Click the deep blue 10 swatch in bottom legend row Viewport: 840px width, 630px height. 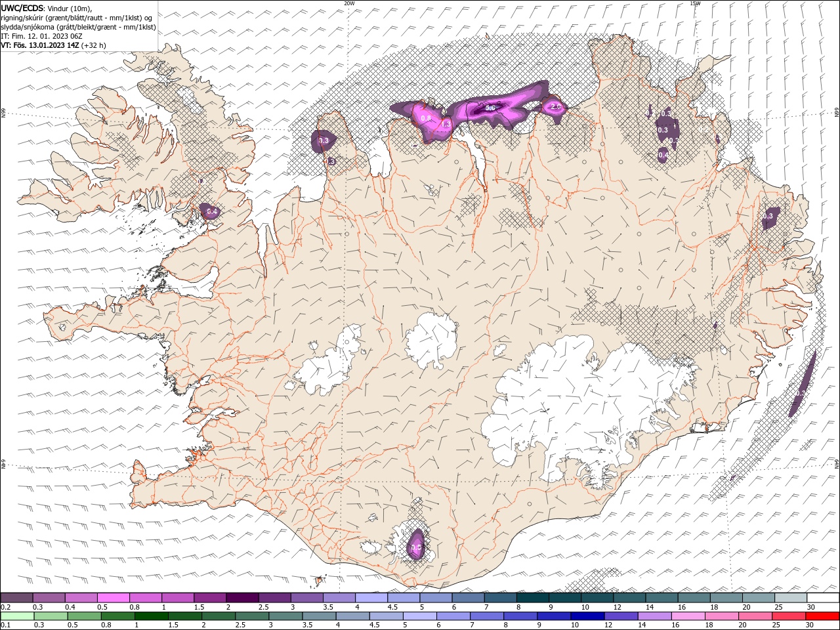587,616
